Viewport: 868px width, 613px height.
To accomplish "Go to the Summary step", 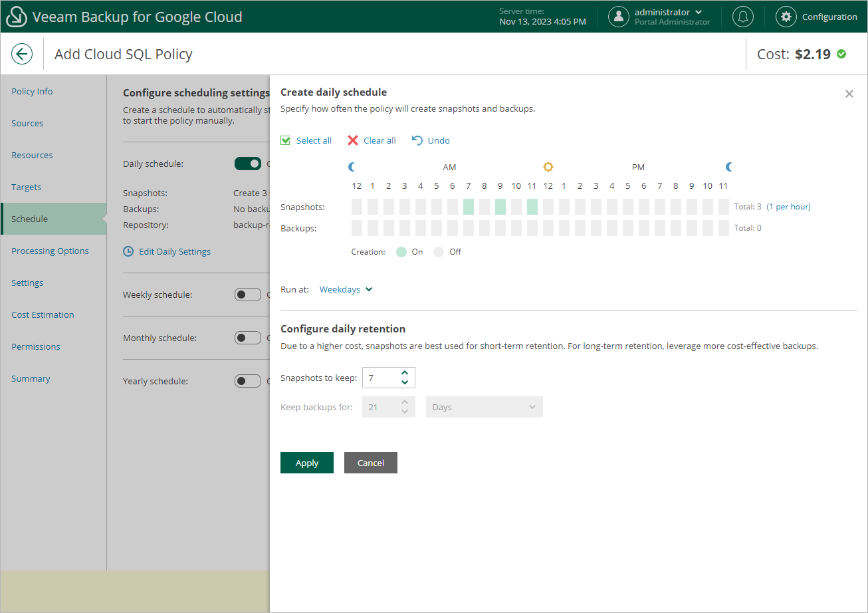I will point(53,378).
